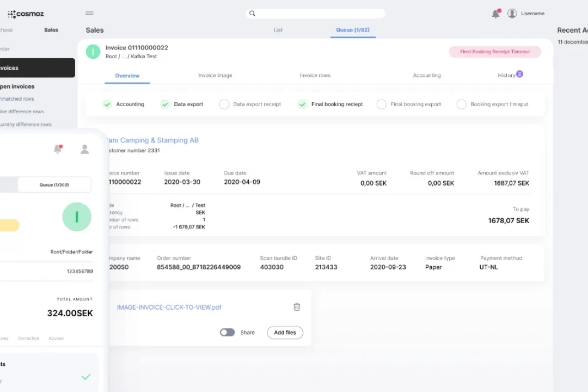Open notifications bell in top header
The image size is (588, 392).
[495, 14]
